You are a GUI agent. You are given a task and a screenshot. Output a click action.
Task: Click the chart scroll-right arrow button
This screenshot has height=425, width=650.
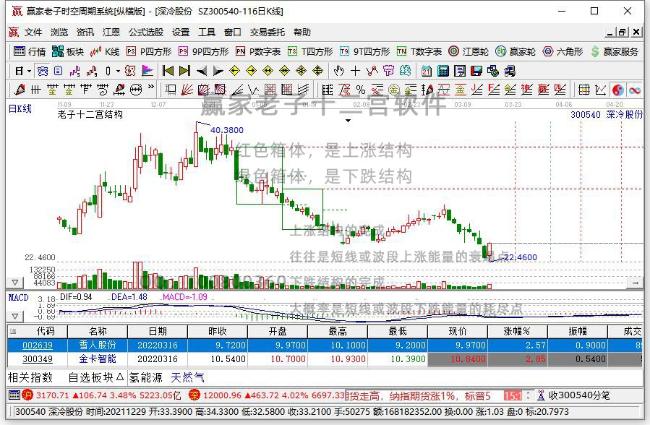(635, 283)
